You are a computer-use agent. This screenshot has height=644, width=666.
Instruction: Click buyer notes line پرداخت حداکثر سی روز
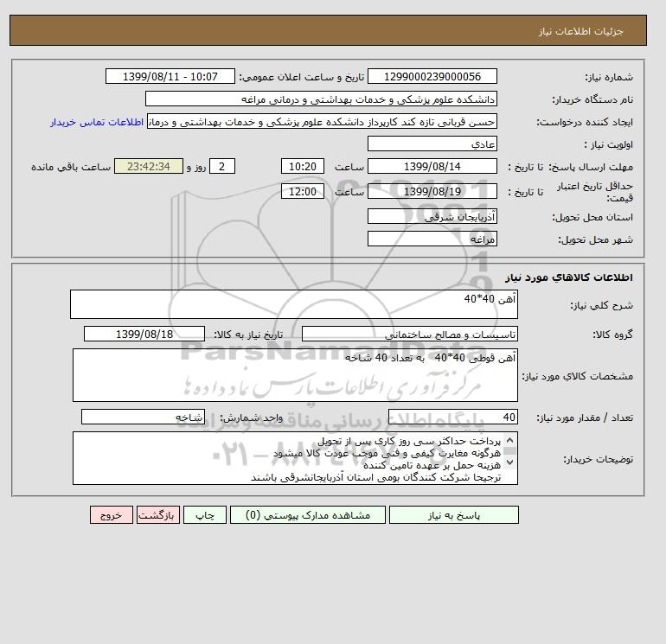coord(409,441)
